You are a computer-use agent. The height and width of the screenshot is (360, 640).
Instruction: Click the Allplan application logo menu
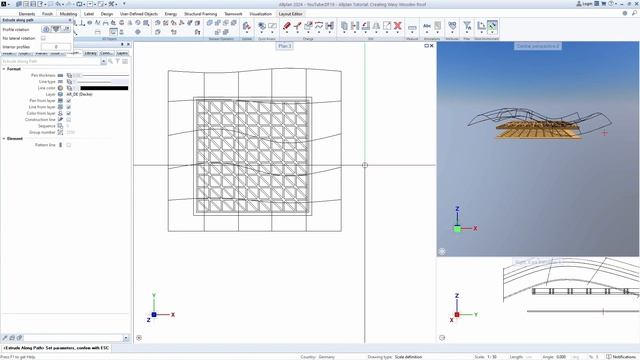point(4,4)
